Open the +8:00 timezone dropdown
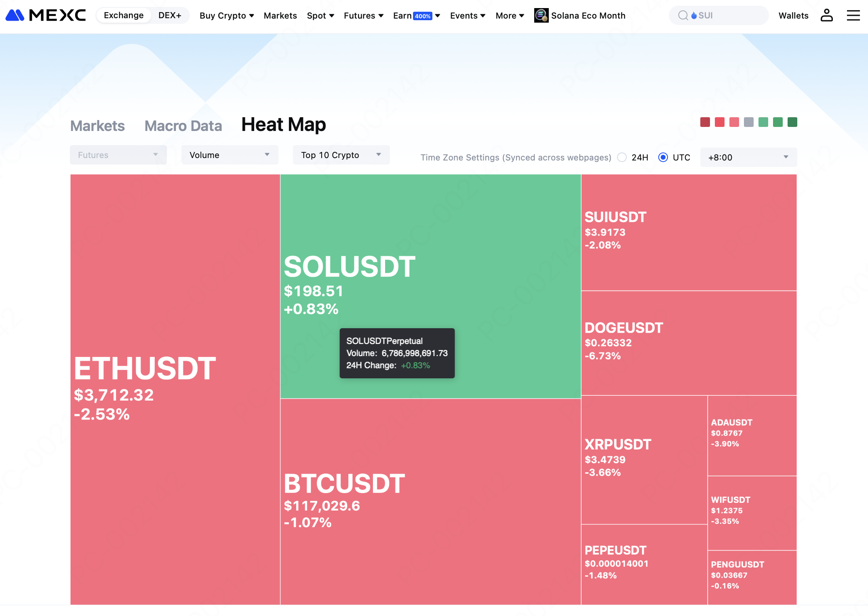Screen dimensions: 868x616 (x=748, y=157)
